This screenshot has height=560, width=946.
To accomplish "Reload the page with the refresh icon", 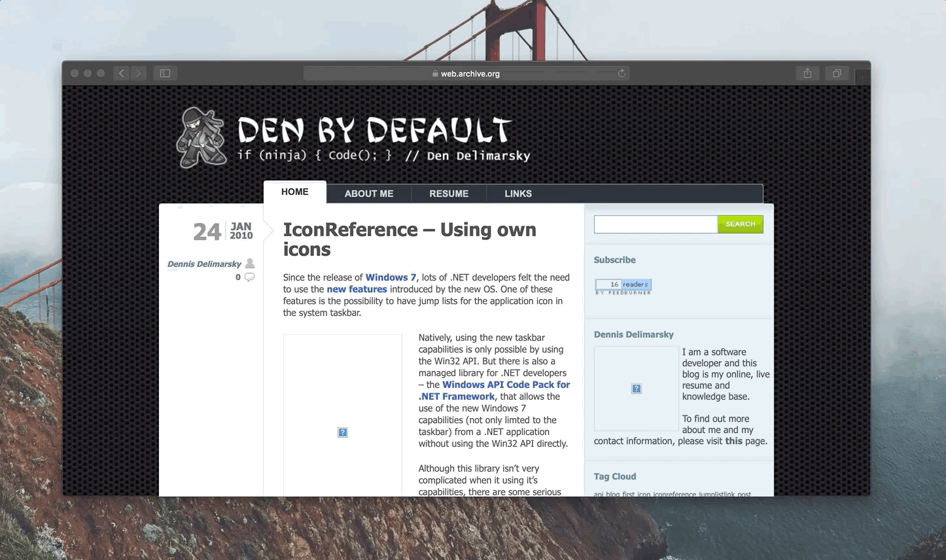I will coord(622,73).
